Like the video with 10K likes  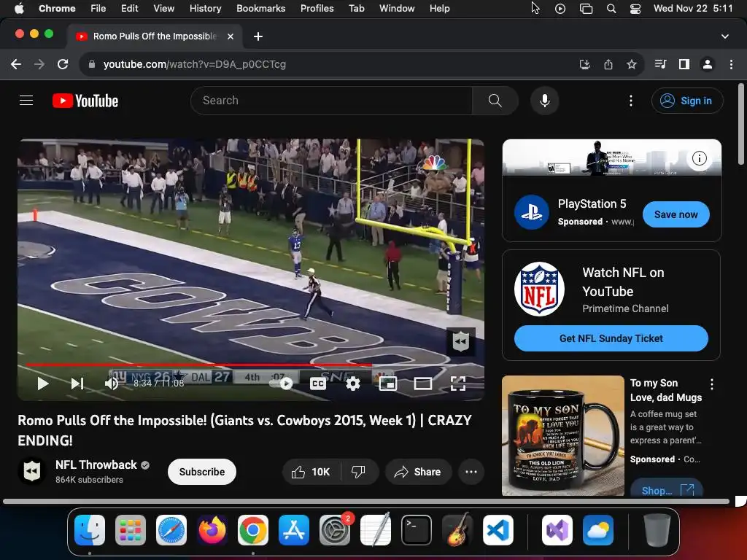tap(311, 472)
